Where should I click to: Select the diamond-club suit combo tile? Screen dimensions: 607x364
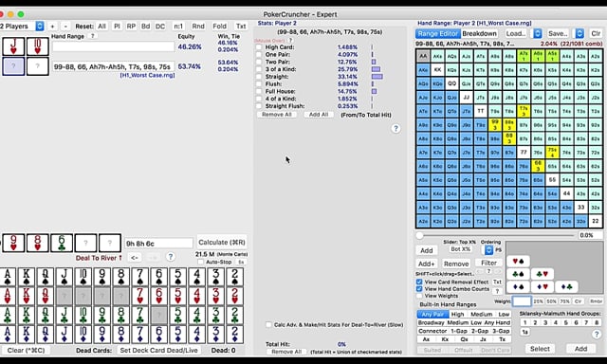click(x=566, y=286)
